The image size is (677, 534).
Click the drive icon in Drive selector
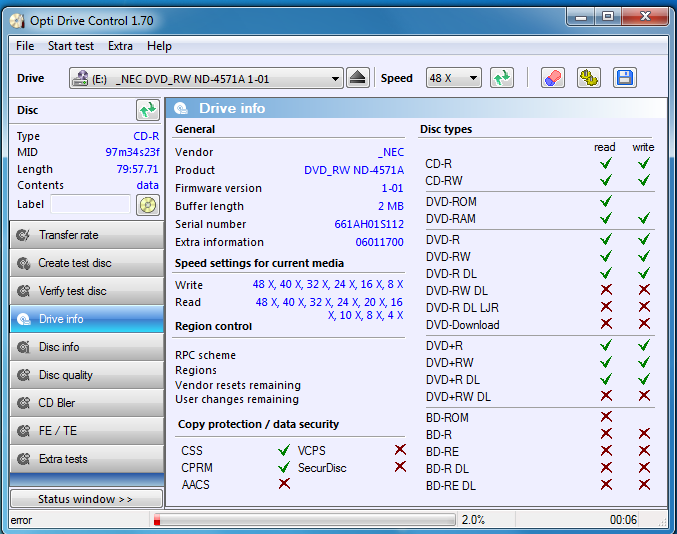(80, 79)
